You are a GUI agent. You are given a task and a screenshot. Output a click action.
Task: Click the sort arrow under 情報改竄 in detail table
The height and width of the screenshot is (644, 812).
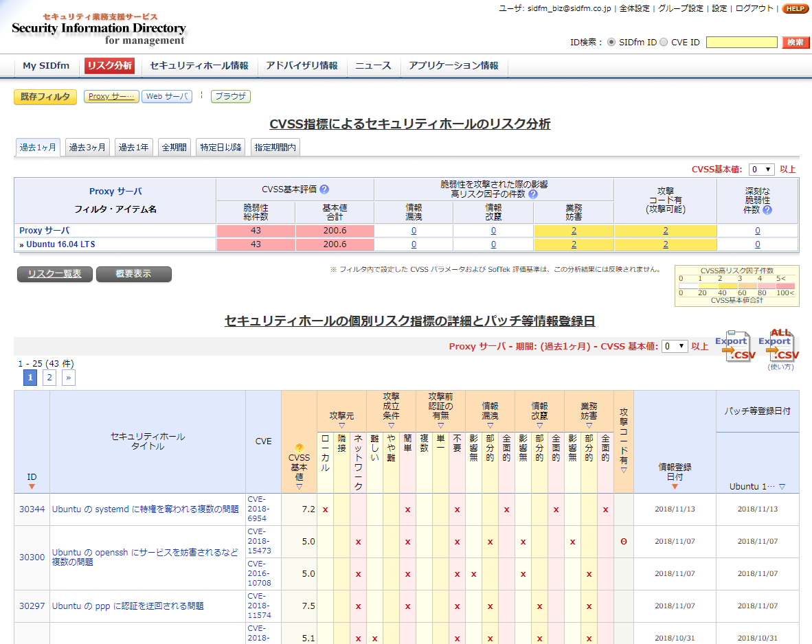tap(539, 426)
